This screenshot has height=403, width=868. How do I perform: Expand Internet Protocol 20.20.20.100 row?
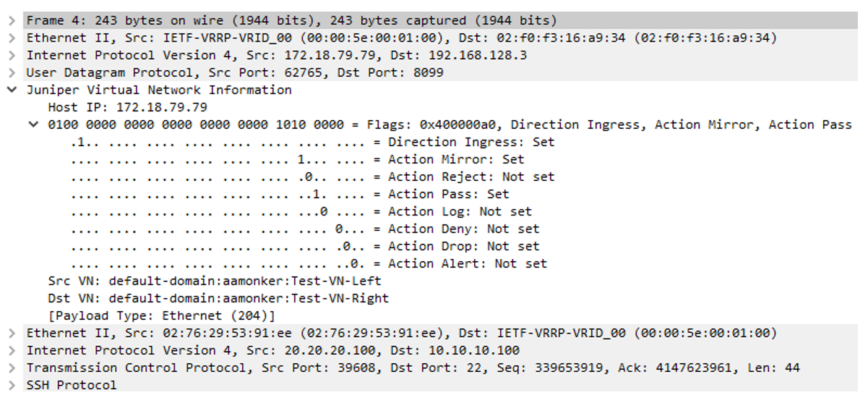coord(12,350)
